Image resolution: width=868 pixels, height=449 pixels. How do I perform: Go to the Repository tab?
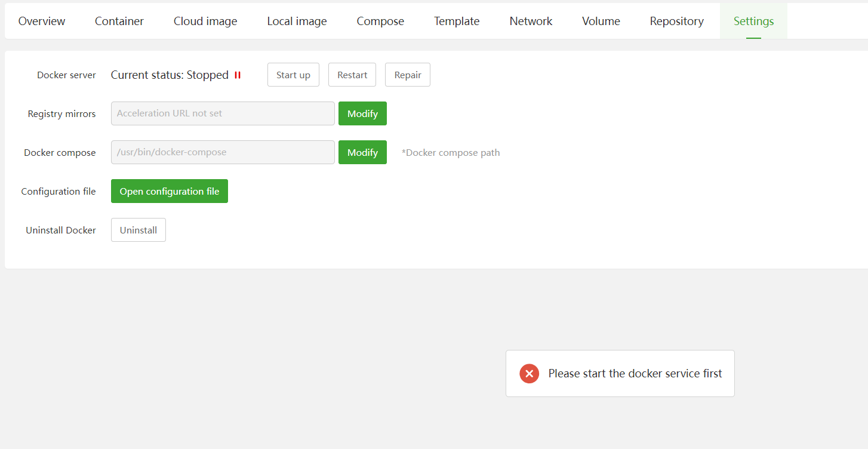(x=676, y=21)
